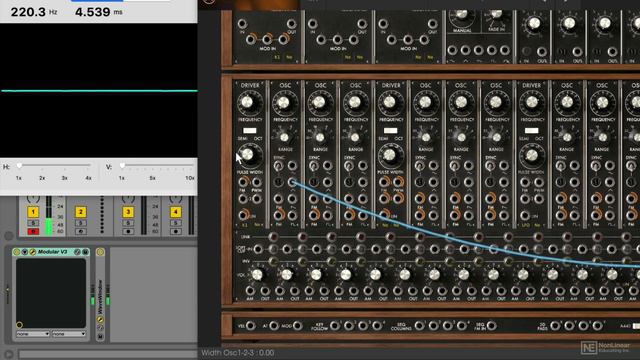Toggle track 2 activator button
The image size is (640, 360).
pyautogui.click(x=80, y=212)
